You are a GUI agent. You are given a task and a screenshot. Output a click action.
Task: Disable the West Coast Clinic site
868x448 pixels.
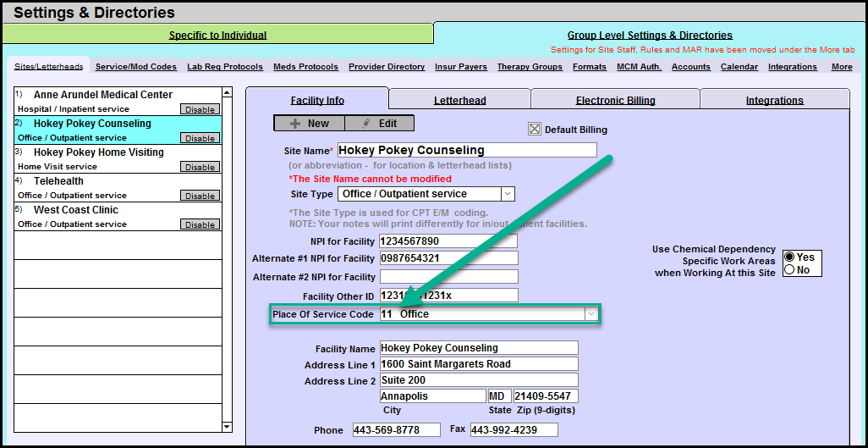(x=200, y=224)
